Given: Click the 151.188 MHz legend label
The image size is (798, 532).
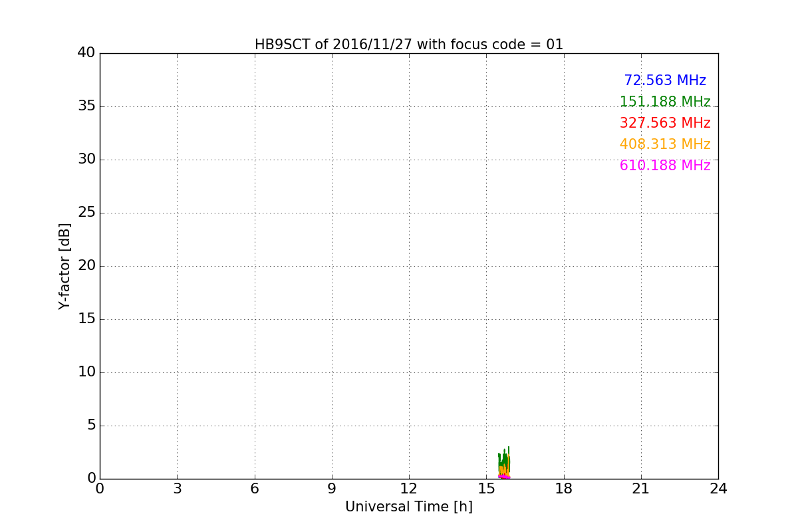Looking at the screenshot, I should [665, 102].
